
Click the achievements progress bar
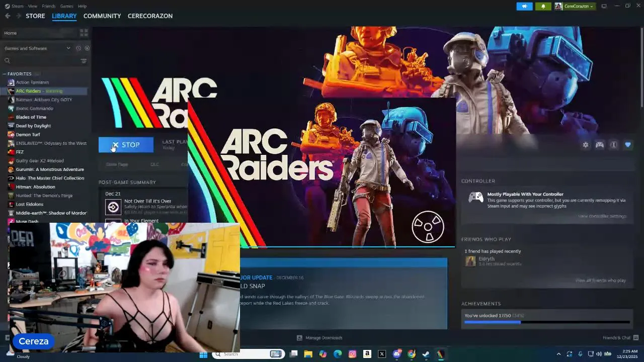tap(547, 322)
